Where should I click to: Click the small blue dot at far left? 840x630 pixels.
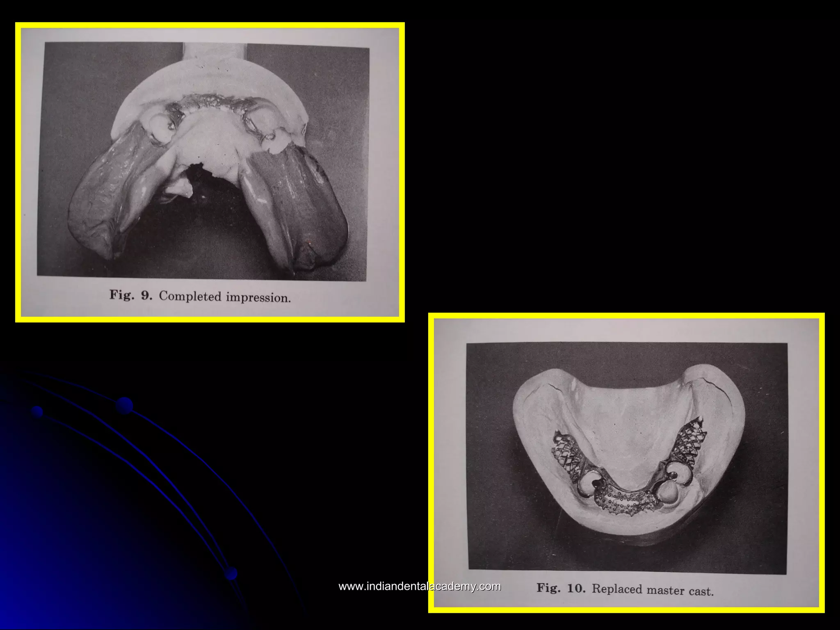pyautogui.click(x=37, y=411)
